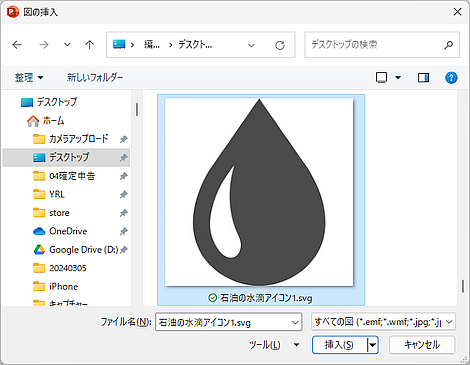Image resolution: width=470 pixels, height=365 pixels.
Task: Click navigation pane scrollbar thumb
Action: click(x=137, y=109)
